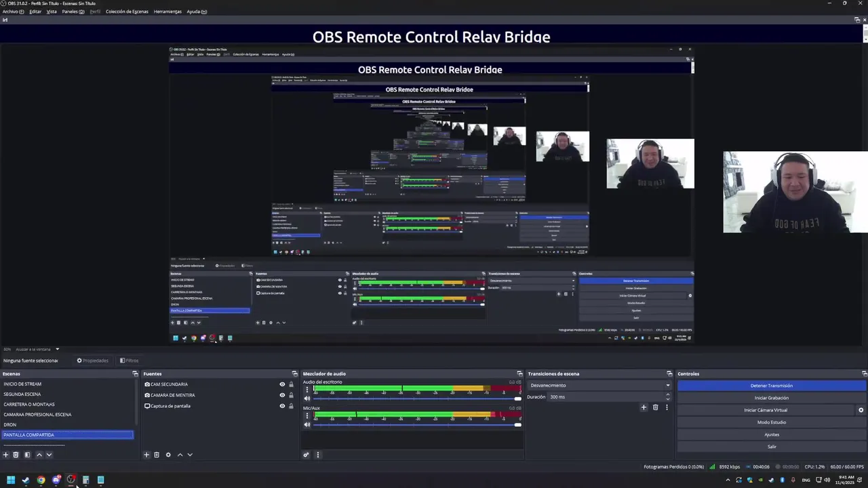Viewport: 868px width, 488px height.
Task: Open Calculator from the taskbar
Action: click(x=86, y=480)
